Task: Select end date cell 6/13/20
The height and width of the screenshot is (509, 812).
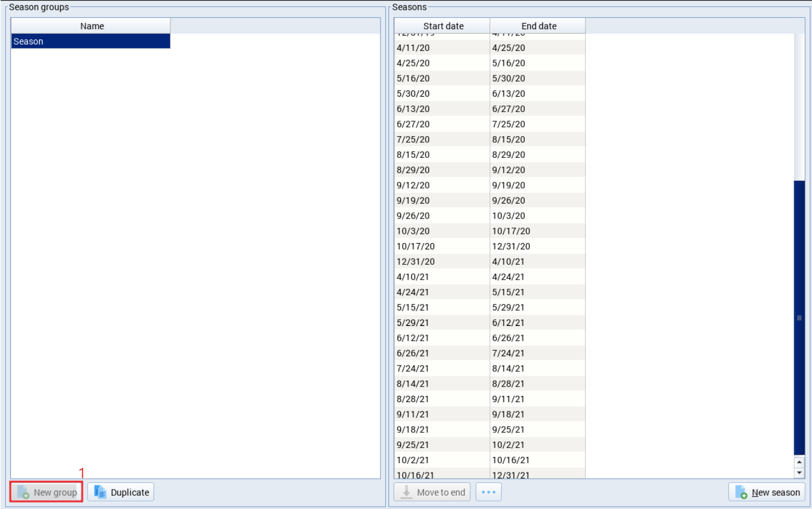Action: (x=537, y=94)
